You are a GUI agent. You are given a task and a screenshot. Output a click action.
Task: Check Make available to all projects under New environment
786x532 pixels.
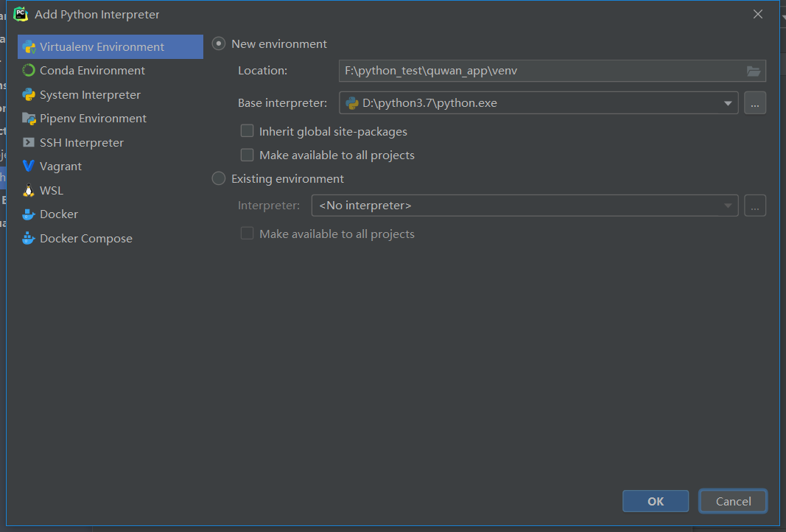(x=247, y=155)
